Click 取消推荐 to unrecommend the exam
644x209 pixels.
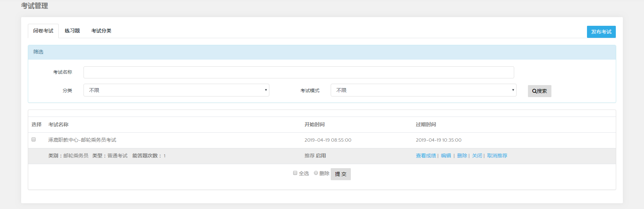pyautogui.click(x=497, y=156)
